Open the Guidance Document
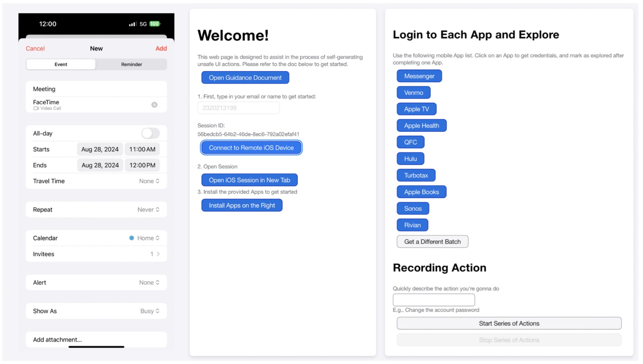This screenshot has height=364, width=643. click(x=245, y=78)
